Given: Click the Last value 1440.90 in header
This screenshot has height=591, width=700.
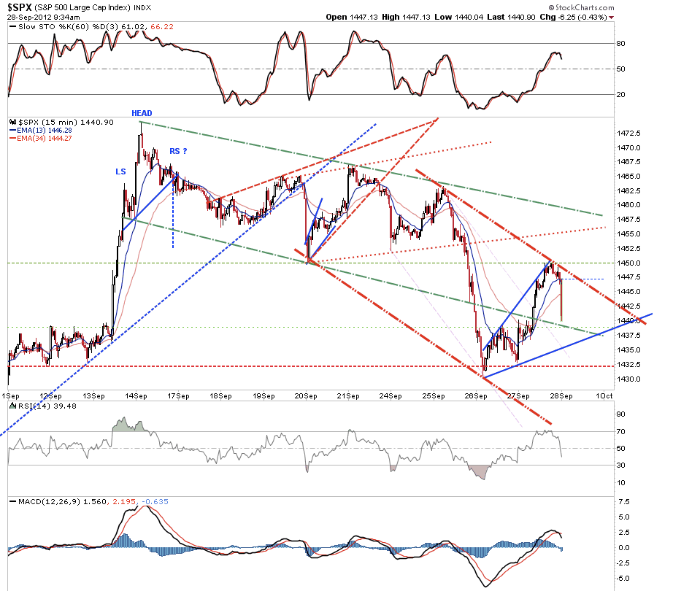Looking at the screenshot, I should click(521, 17).
